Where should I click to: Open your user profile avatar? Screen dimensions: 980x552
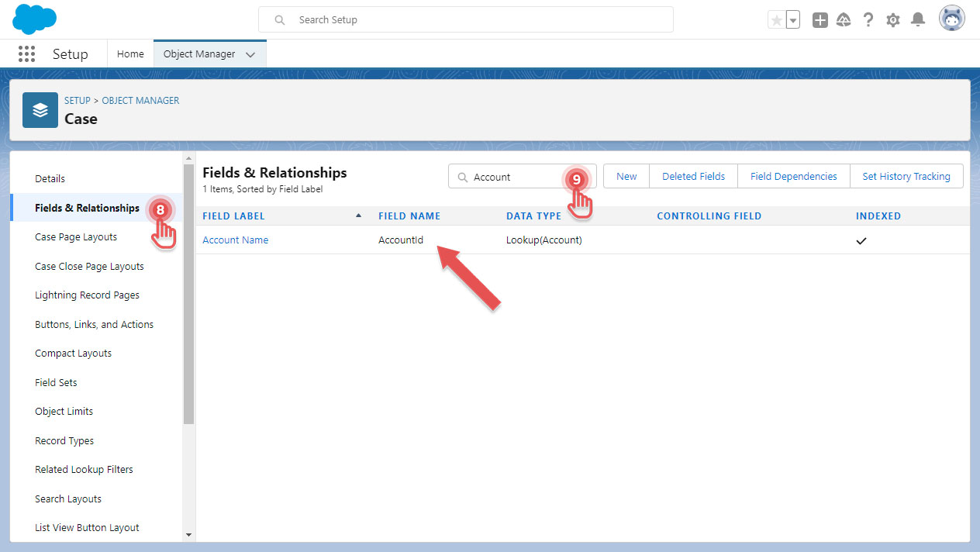(x=951, y=18)
